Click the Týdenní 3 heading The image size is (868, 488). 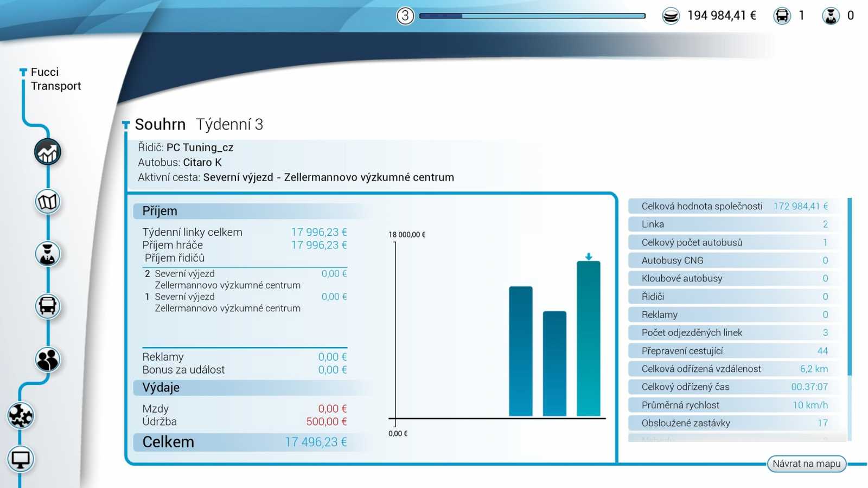[229, 125]
